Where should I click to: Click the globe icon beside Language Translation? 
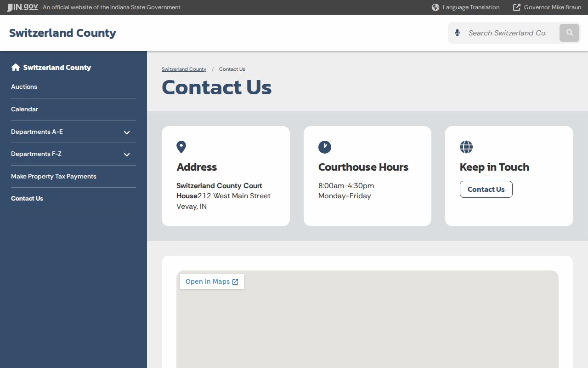pyautogui.click(x=435, y=7)
